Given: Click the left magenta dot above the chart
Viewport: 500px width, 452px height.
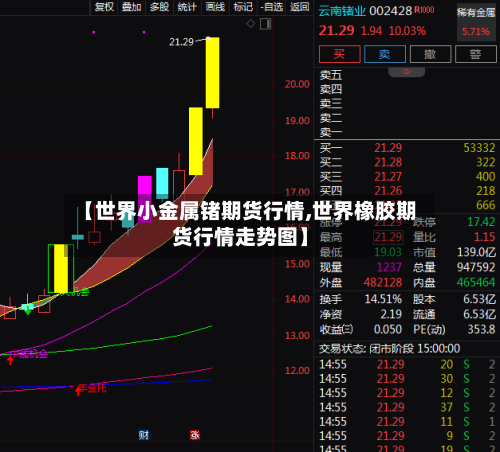Looking at the screenshot, I should pos(94,32).
